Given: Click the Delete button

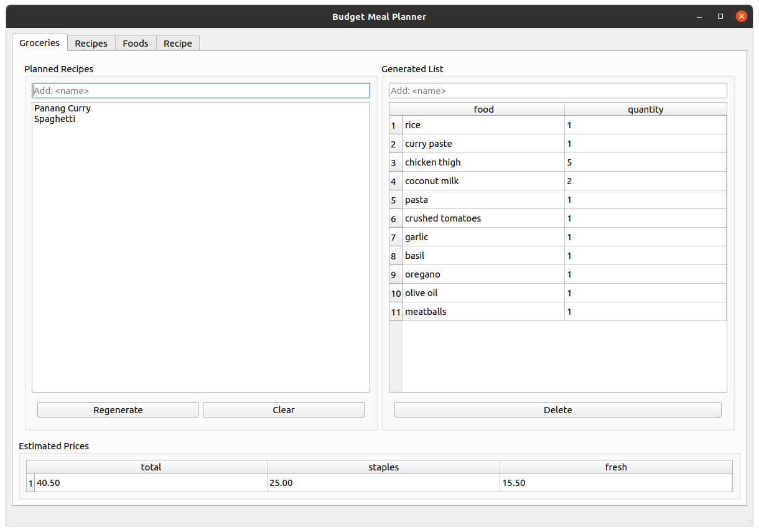Looking at the screenshot, I should (x=558, y=410).
